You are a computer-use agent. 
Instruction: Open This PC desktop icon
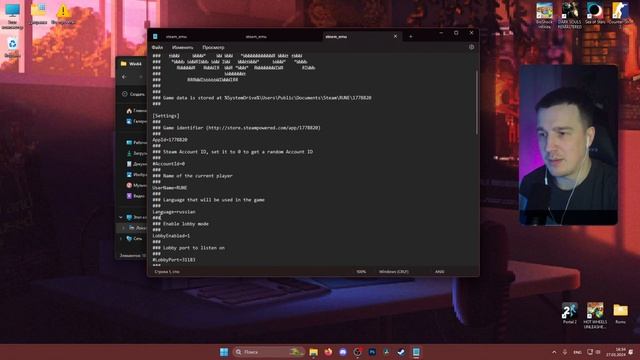click(x=12, y=16)
